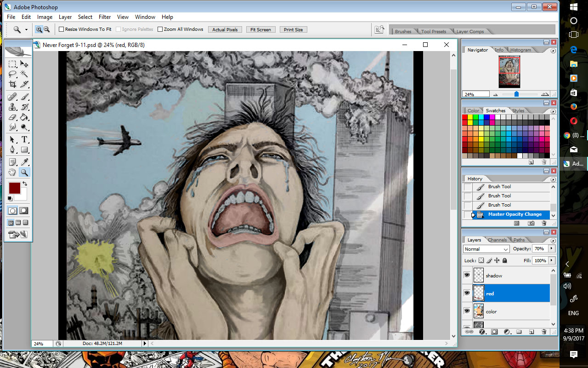Open the Select menu
This screenshot has width=588, height=368.
click(85, 17)
